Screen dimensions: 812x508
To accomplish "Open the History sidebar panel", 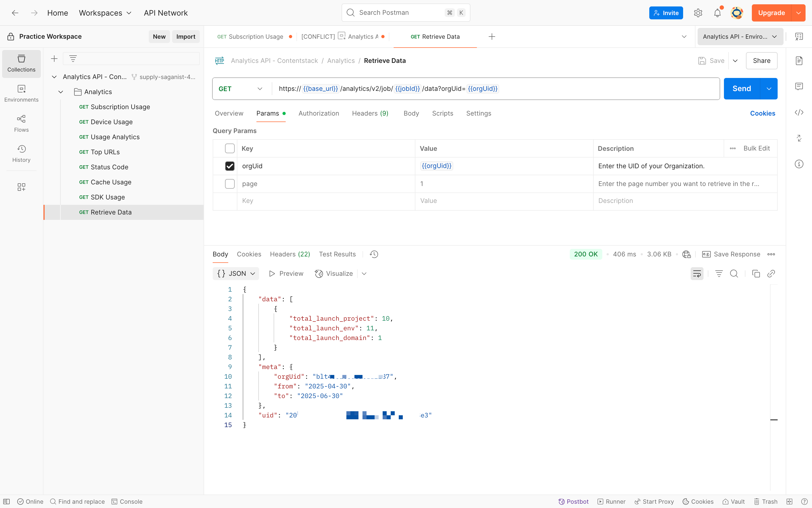I will point(21,154).
